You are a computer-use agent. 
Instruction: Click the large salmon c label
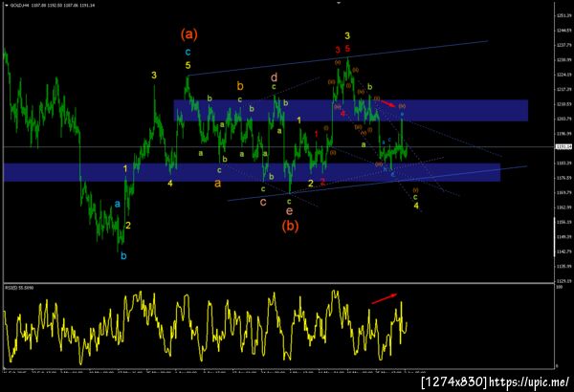(x=263, y=202)
